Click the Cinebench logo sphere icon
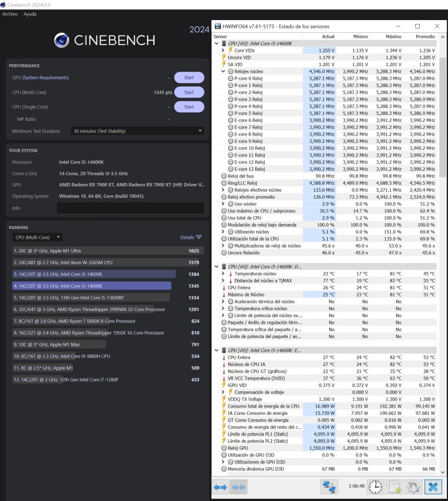Viewport: 448px width, 501px height. click(x=62, y=40)
